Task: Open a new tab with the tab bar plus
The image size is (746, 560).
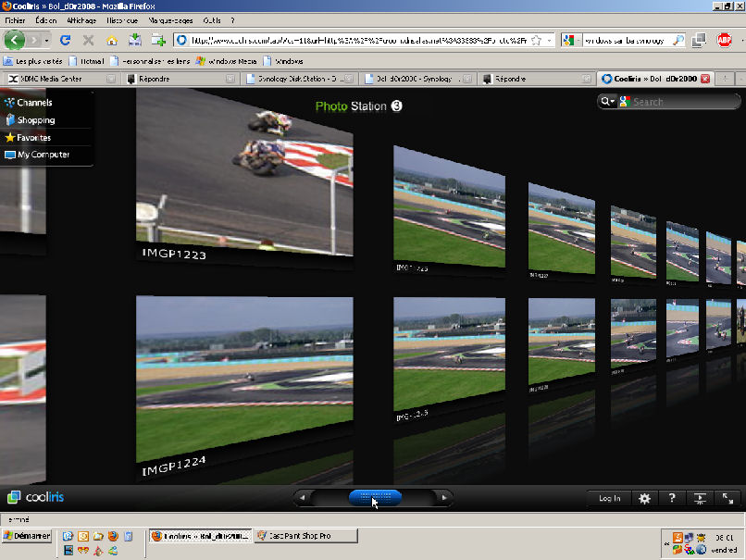Action: [725, 79]
